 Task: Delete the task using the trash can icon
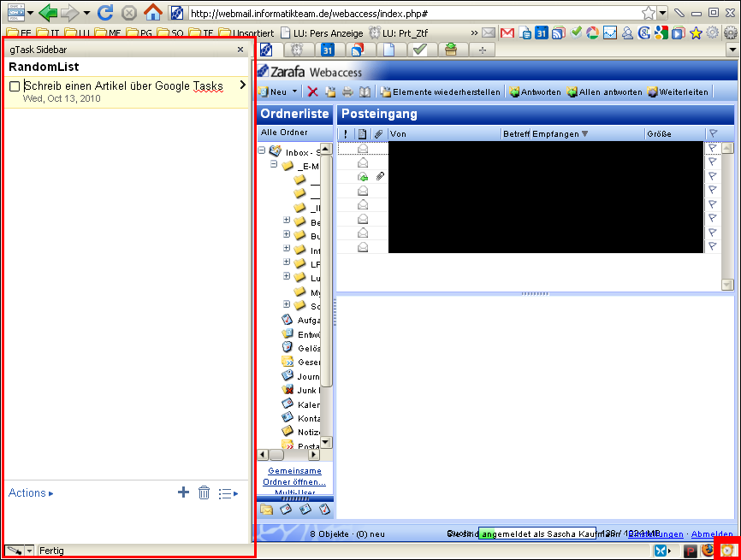[x=205, y=492]
